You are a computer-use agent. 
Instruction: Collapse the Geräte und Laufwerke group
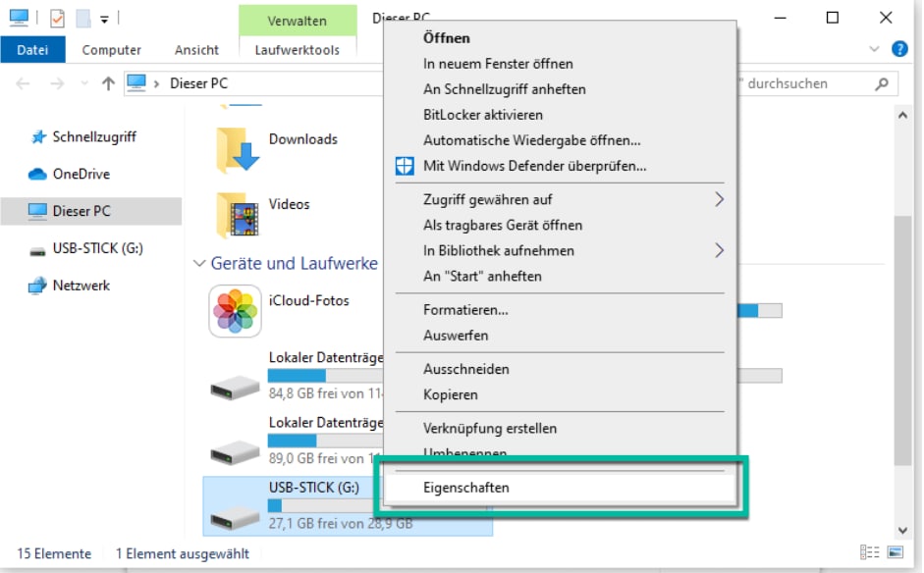click(199, 263)
